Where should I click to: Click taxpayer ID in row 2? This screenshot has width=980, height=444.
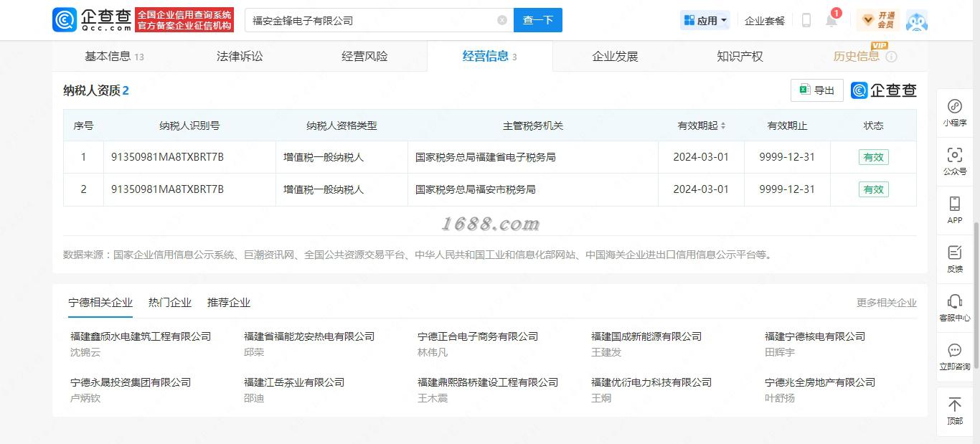[167, 189]
